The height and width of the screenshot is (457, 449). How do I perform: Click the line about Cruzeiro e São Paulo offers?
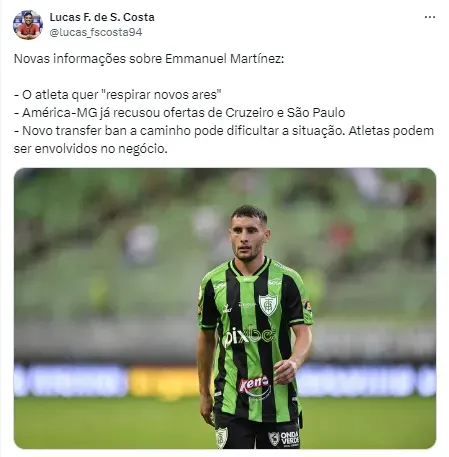point(179,113)
